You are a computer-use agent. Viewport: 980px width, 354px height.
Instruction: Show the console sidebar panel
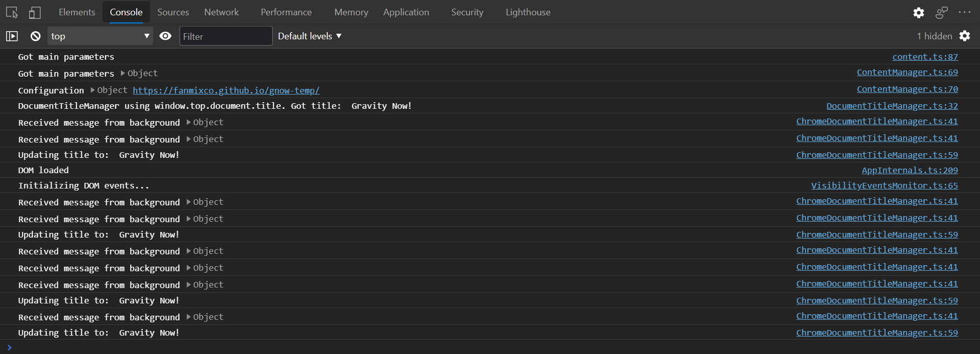coord(12,36)
